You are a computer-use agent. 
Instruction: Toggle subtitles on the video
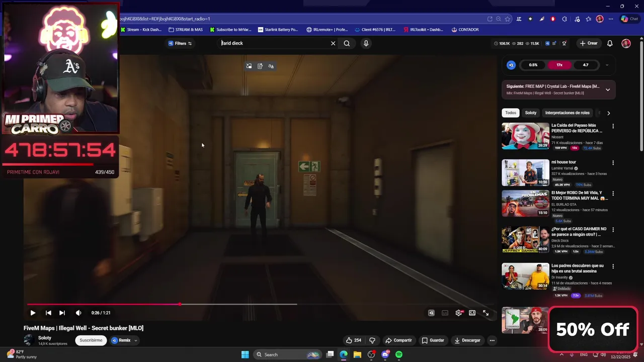[x=445, y=313]
